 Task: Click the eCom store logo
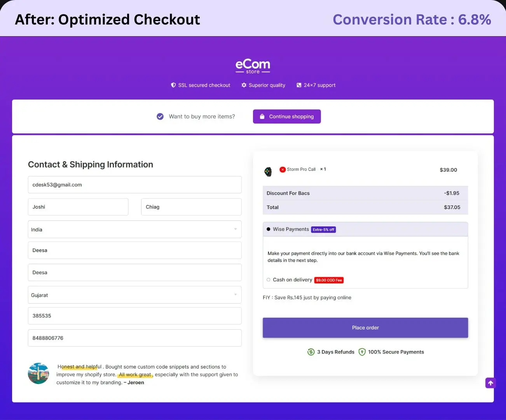click(x=253, y=66)
